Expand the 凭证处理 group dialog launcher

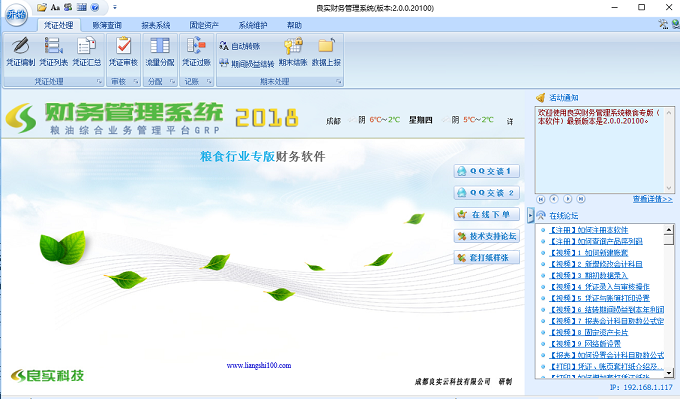point(99,82)
